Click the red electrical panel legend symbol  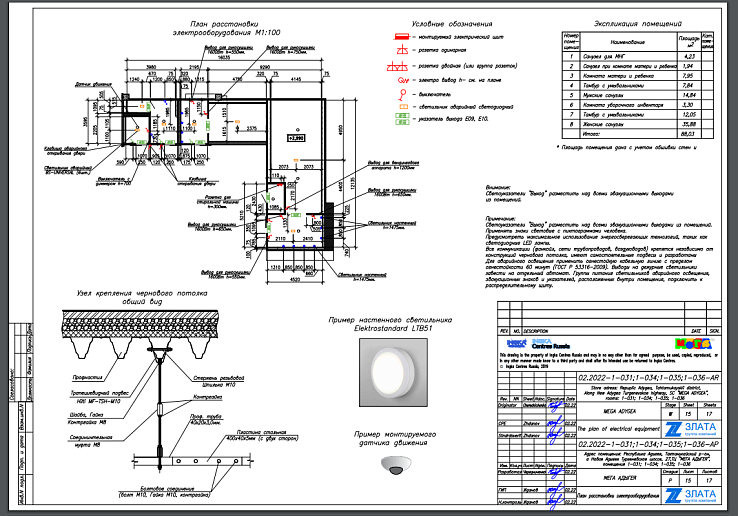click(x=402, y=36)
